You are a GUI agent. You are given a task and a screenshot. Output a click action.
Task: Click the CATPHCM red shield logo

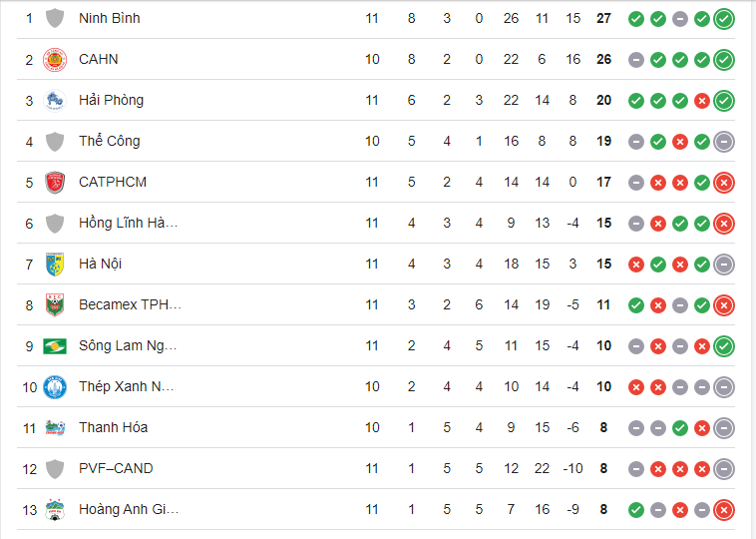tap(55, 182)
